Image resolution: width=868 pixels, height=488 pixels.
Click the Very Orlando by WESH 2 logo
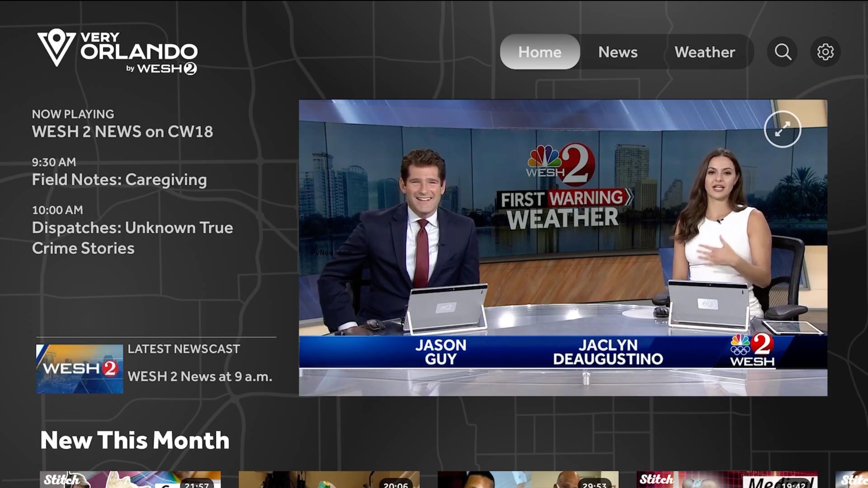point(118,52)
